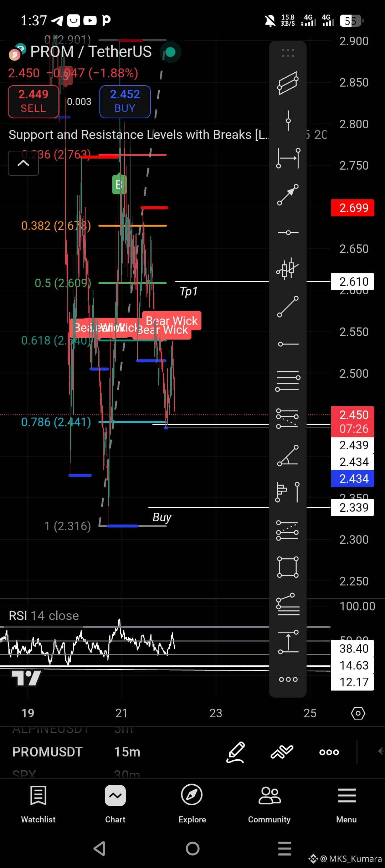The image size is (385, 868).
Task: Grab the drawing toolbar drag handle
Action: click(x=288, y=53)
